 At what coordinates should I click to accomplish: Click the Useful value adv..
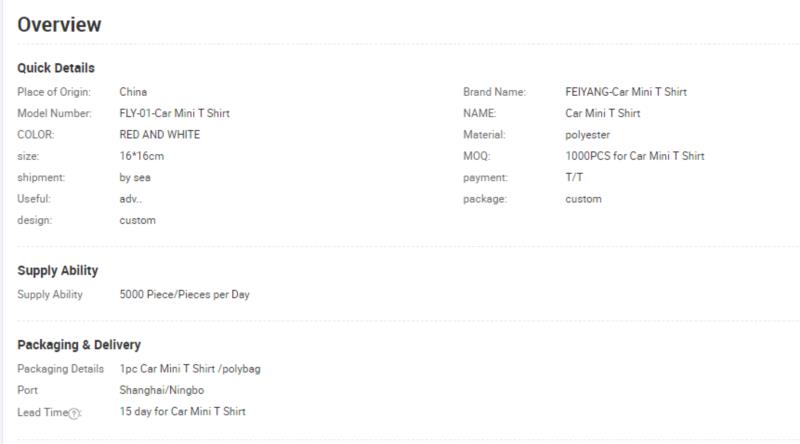131,199
